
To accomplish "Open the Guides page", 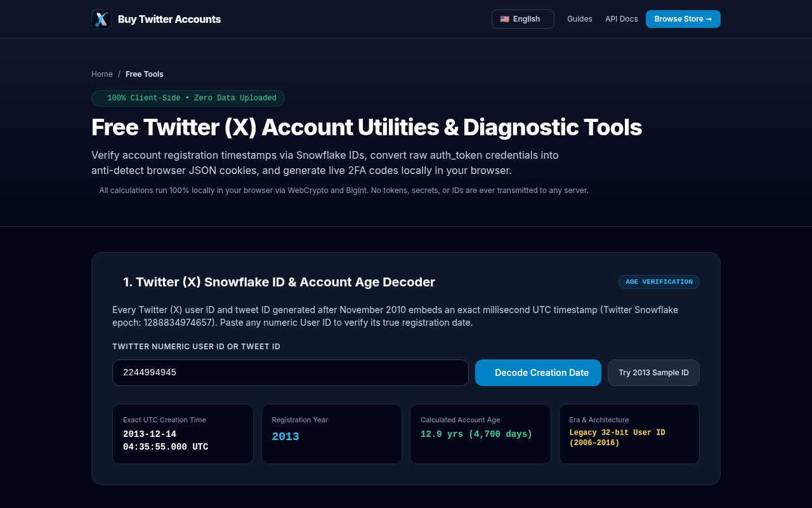I will (x=580, y=19).
